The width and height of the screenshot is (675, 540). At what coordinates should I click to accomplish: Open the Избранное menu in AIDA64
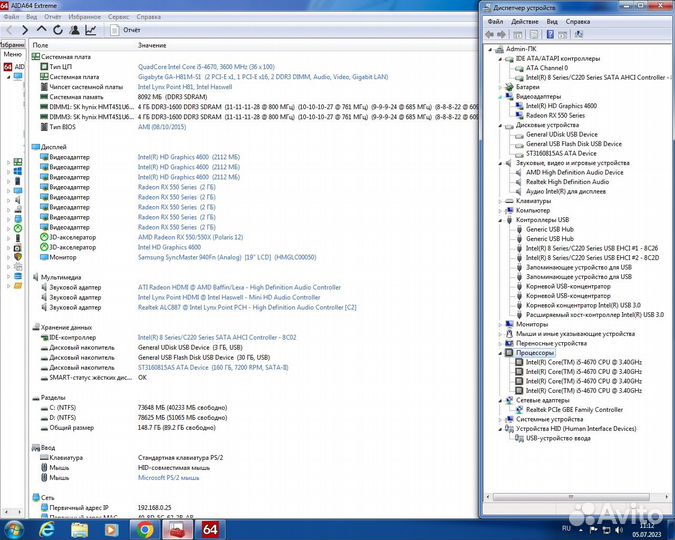coord(84,17)
